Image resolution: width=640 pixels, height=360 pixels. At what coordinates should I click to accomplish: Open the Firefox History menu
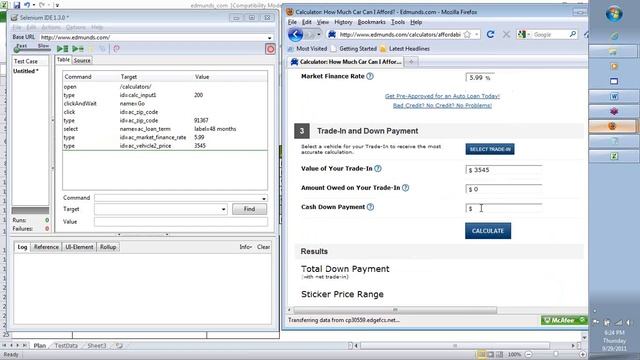click(343, 22)
